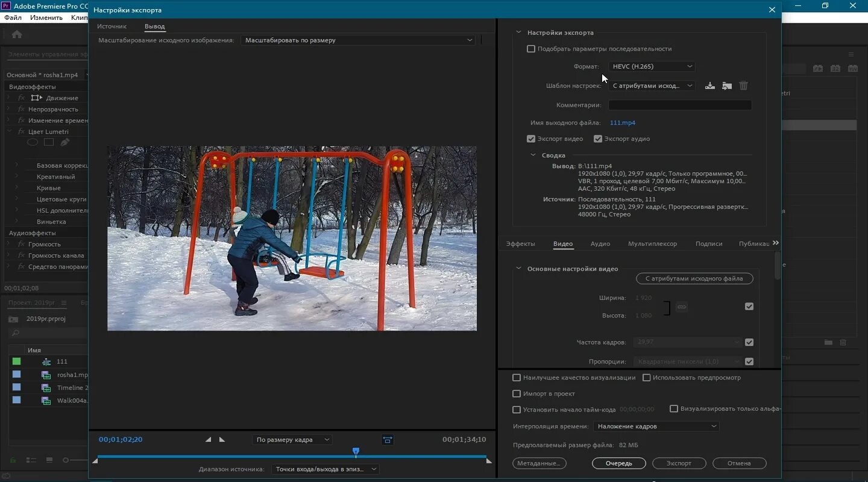Click the output file name 111.mp4 link
This screenshot has height=482, width=868.
[x=622, y=123]
